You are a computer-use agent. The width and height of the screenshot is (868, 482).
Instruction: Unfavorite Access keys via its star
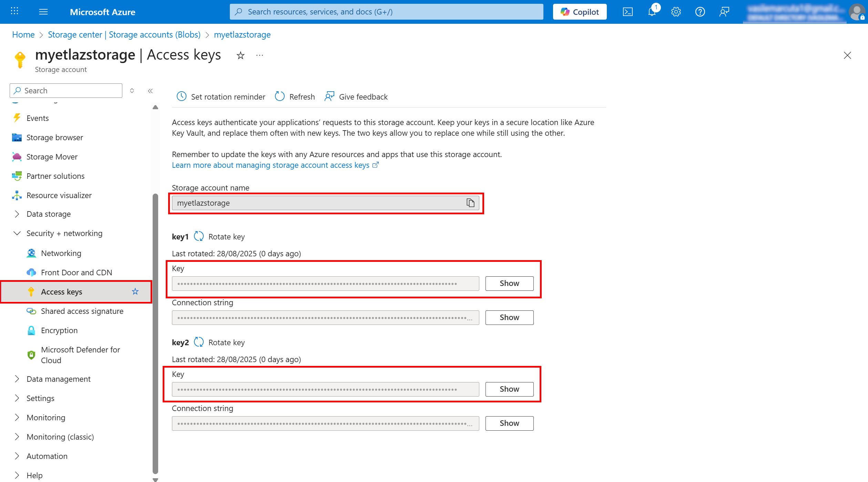coord(135,291)
